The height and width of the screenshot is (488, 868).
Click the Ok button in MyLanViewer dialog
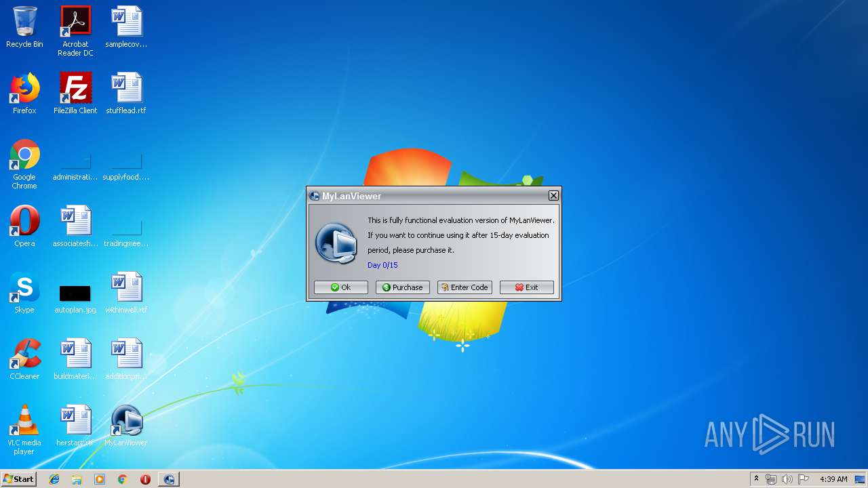[340, 287]
